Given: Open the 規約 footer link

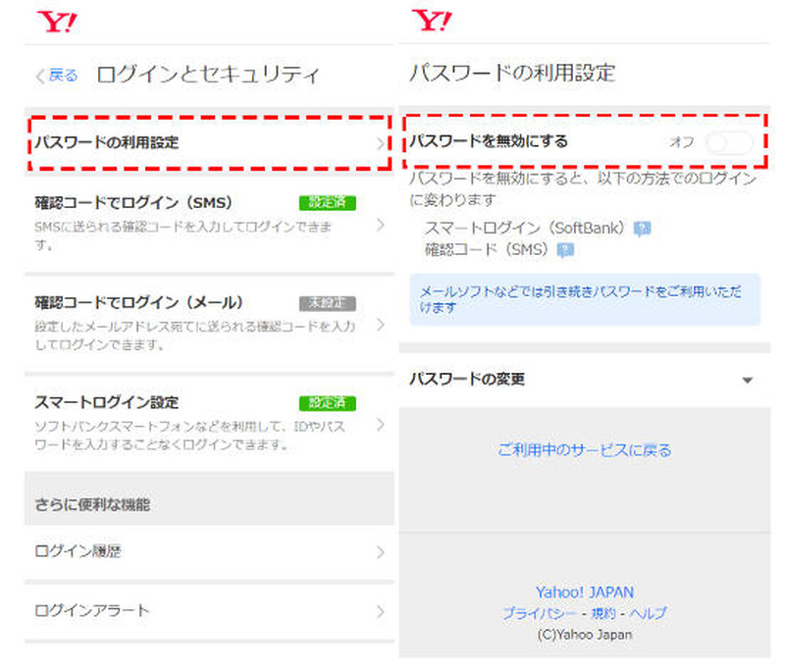Looking at the screenshot, I should [602, 613].
